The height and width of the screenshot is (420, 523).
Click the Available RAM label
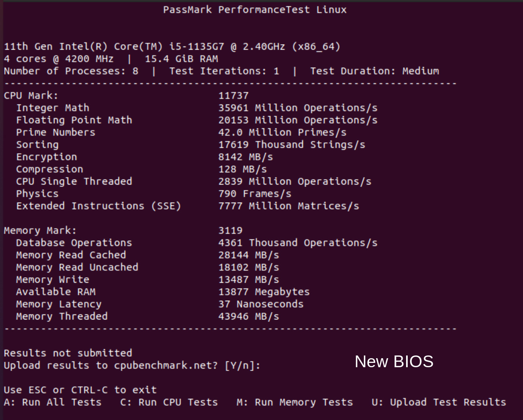point(56,292)
